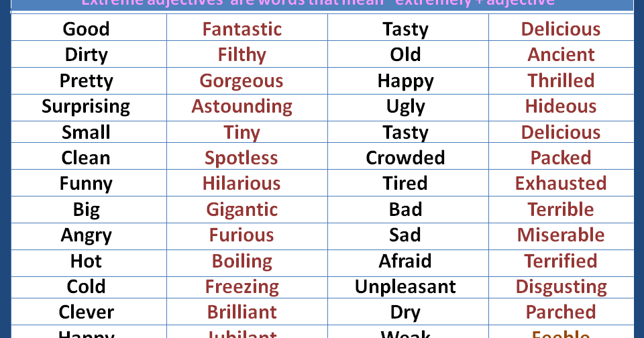Click the word Miserable

[x=561, y=235]
